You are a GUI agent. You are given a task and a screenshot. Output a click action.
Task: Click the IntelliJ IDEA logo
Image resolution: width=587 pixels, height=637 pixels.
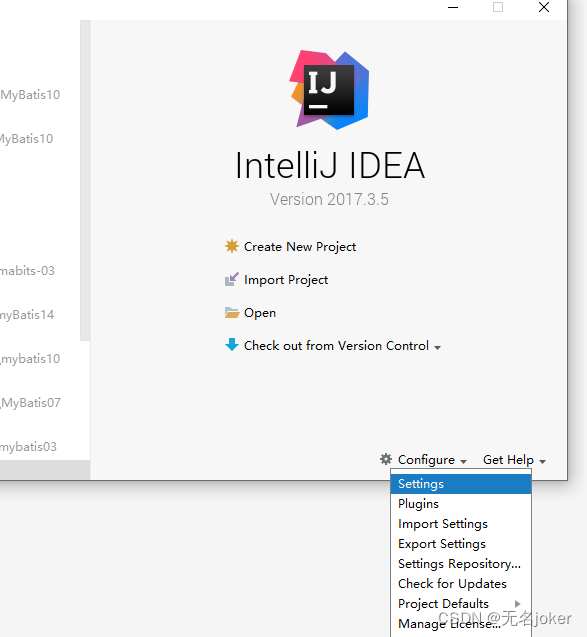(329, 90)
